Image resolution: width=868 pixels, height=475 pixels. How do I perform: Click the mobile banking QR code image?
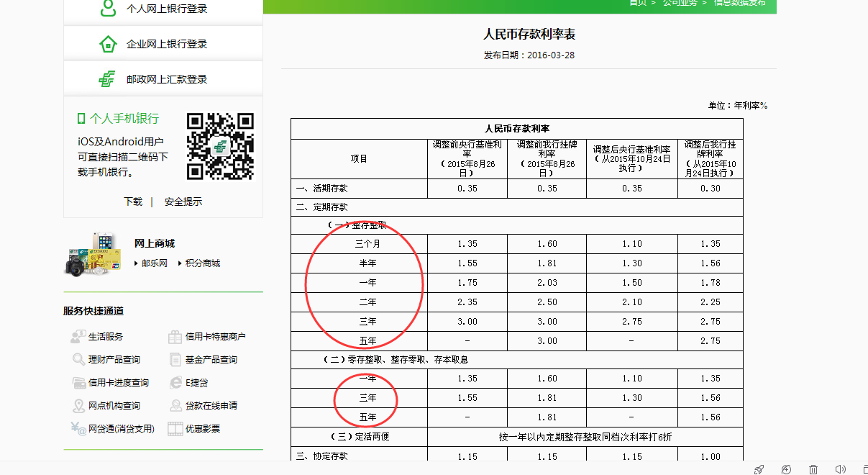pyautogui.click(x=220, y=146)
